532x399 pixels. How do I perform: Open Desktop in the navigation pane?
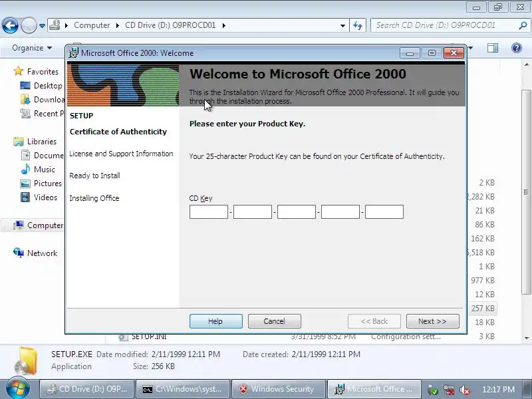(48, 86)
